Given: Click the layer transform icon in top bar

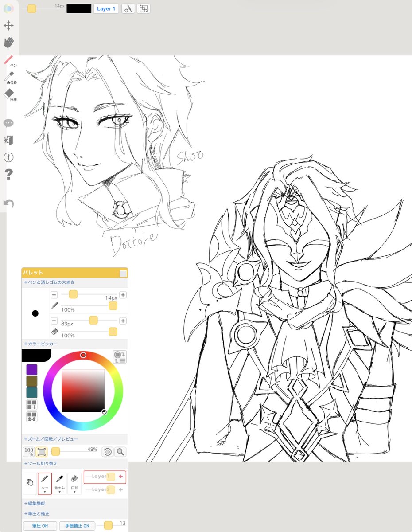Looking at the screenshot, I should click(144, 8).
